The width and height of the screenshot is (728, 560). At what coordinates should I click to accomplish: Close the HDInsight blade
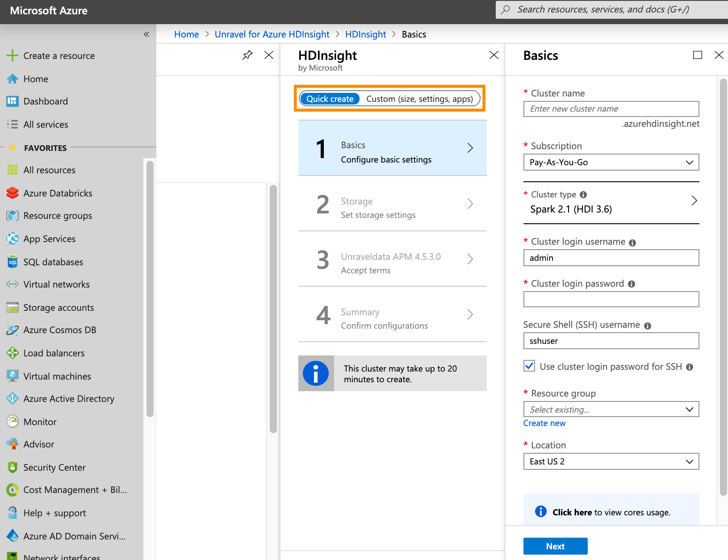494,55
